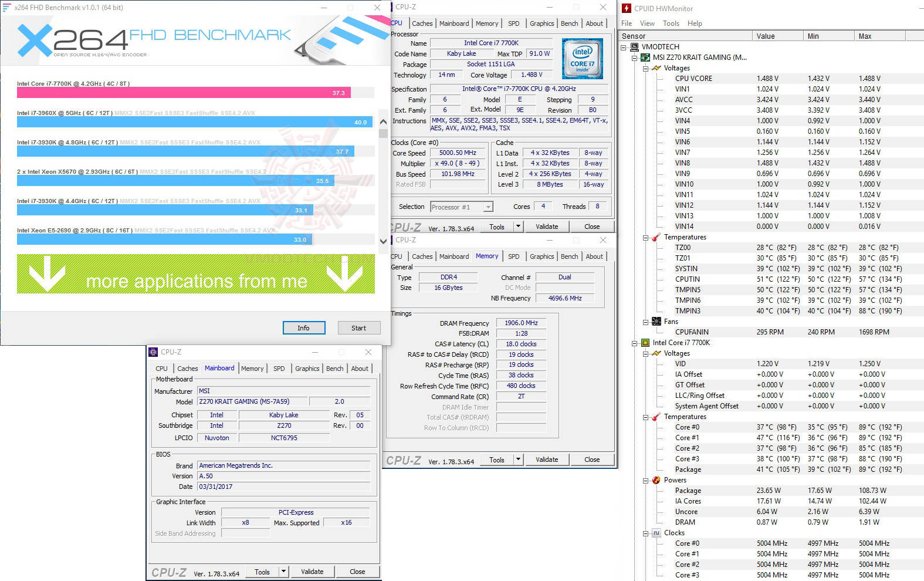The image size is (924, 581).
Task: Collapse the Intel Core i7 7700K node
Action: (x=635, y=343)
